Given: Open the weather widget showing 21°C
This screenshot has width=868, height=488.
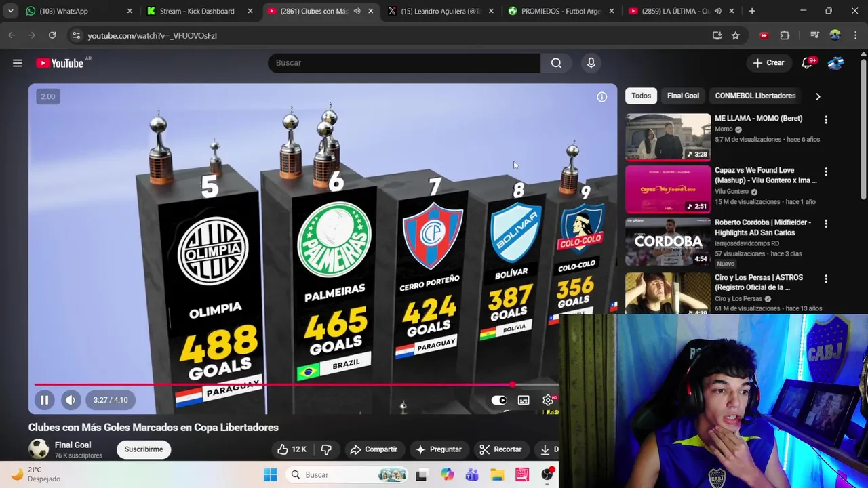Looking at the screenshot, I should tap(35, 474).
